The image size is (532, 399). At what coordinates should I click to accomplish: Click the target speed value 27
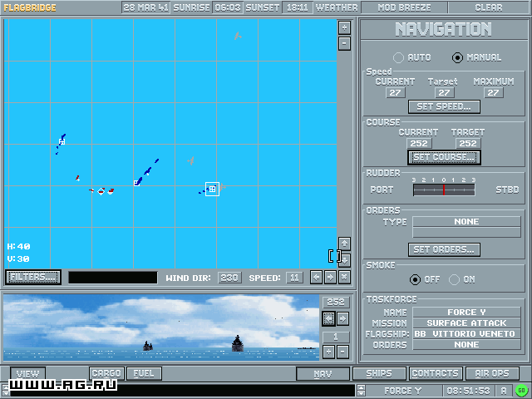click(x=444, y=92)
